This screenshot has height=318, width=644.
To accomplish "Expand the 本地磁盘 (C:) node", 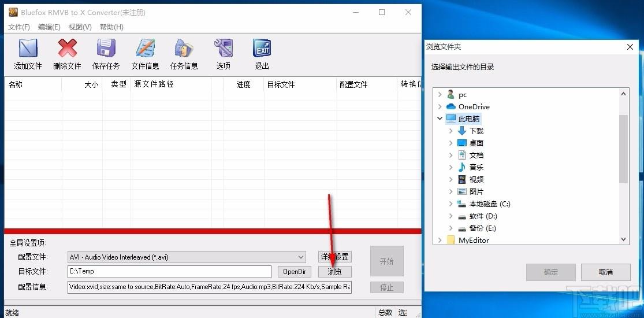I will [451, 204].
